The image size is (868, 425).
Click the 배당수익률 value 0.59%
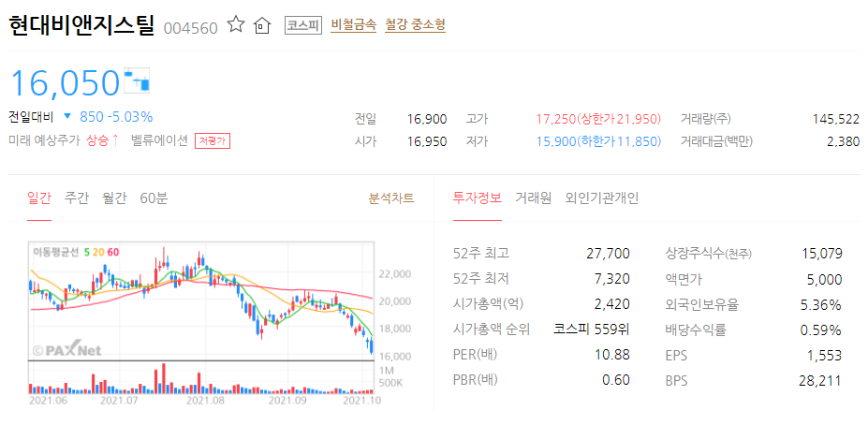(821, 330)
